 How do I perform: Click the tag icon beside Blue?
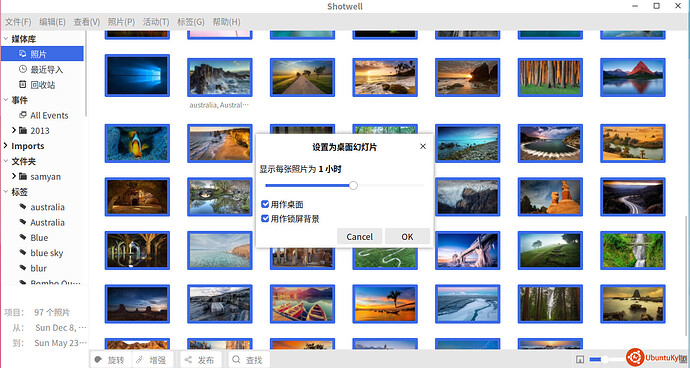pyautogui.click(x=23, y=237)
